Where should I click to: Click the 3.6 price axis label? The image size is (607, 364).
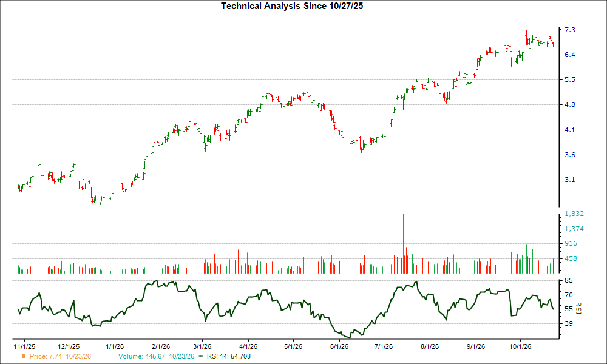tap(570, 155)
